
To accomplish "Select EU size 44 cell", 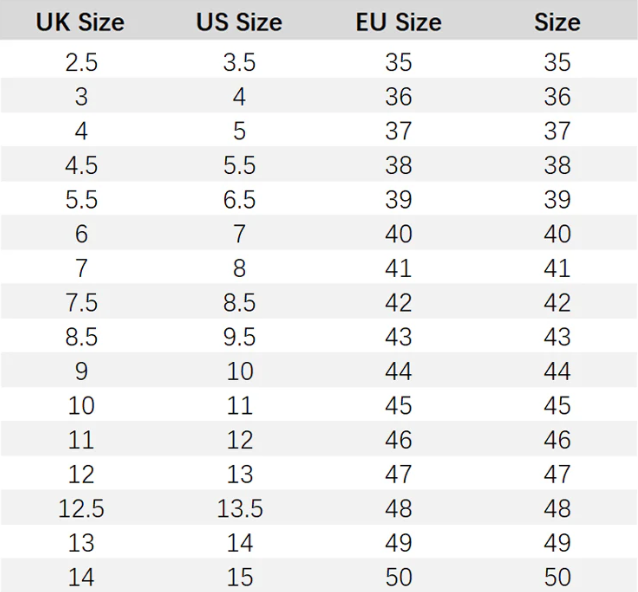I will pyautogui.click(x=398, y=371).
